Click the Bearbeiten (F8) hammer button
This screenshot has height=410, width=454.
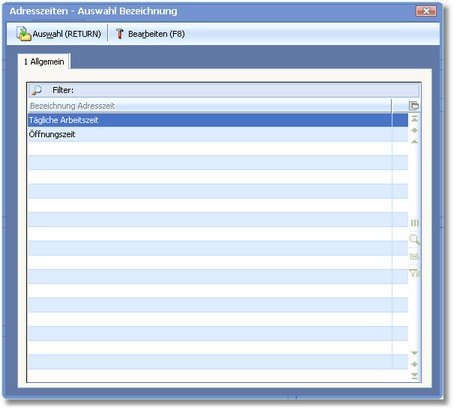[150, 34]
